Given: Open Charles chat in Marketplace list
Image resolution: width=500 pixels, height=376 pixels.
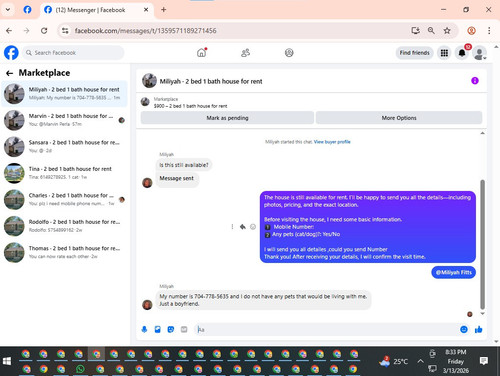Looking at the screenshot, I should [65, 199].
